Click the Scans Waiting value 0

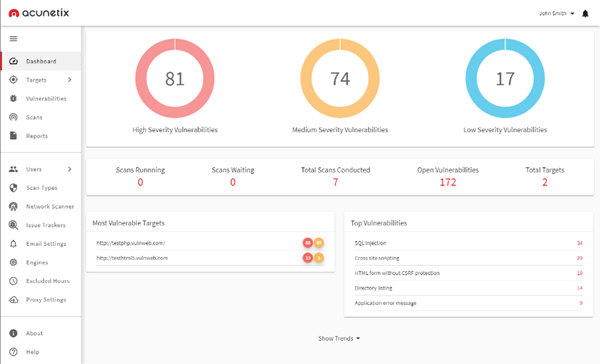coord(233,182)
